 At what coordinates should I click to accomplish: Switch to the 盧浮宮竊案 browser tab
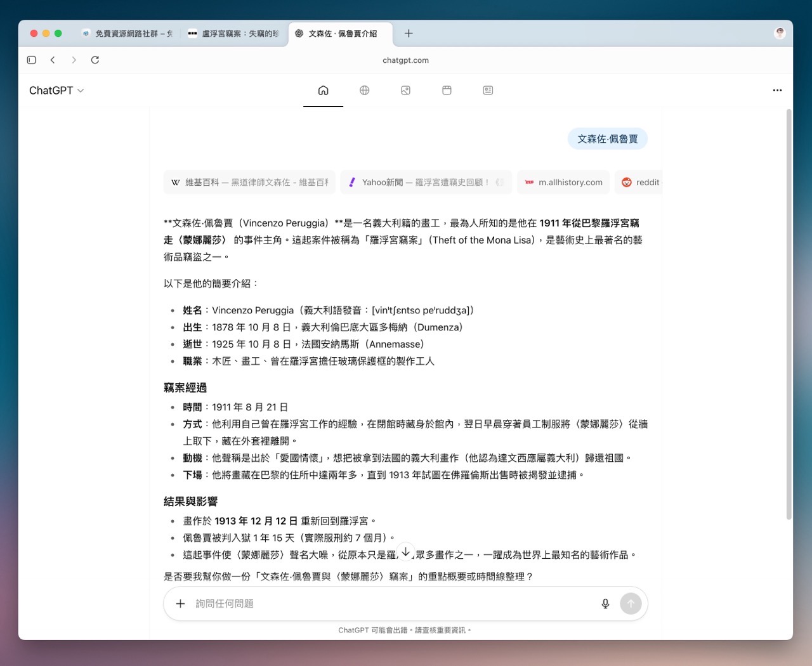coord(234,34)
